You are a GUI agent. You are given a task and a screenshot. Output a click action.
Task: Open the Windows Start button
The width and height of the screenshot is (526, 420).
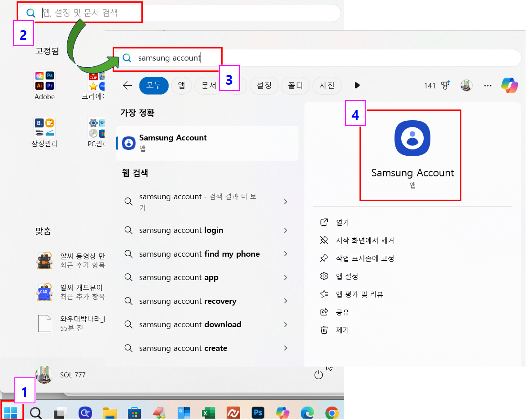[x=10, y=412]
